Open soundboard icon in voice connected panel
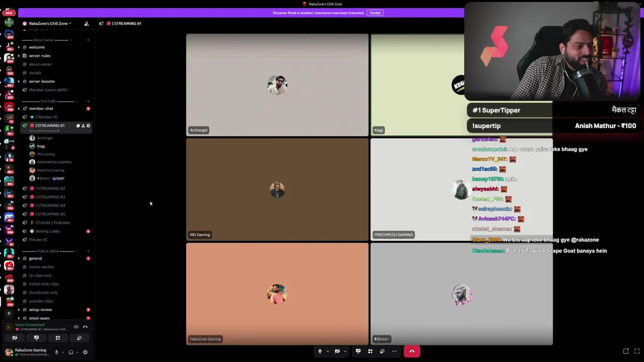Screen dimensions: 644x362 79,338
